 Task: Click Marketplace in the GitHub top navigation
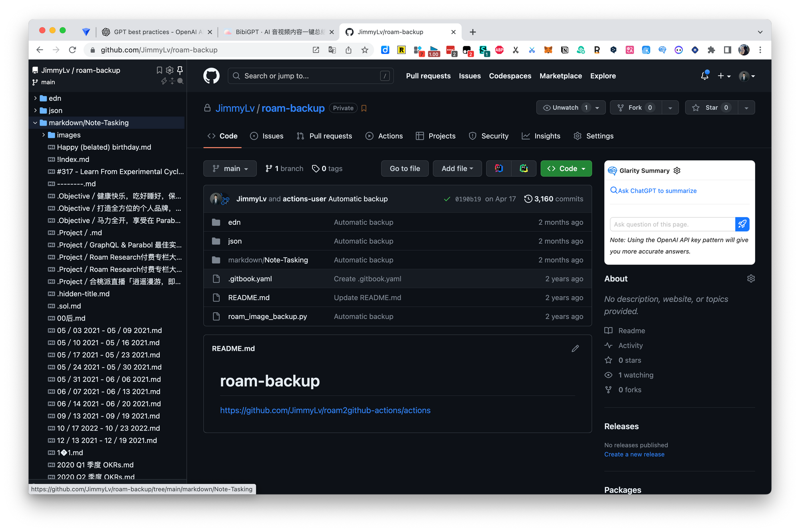[x=560, y=76]
